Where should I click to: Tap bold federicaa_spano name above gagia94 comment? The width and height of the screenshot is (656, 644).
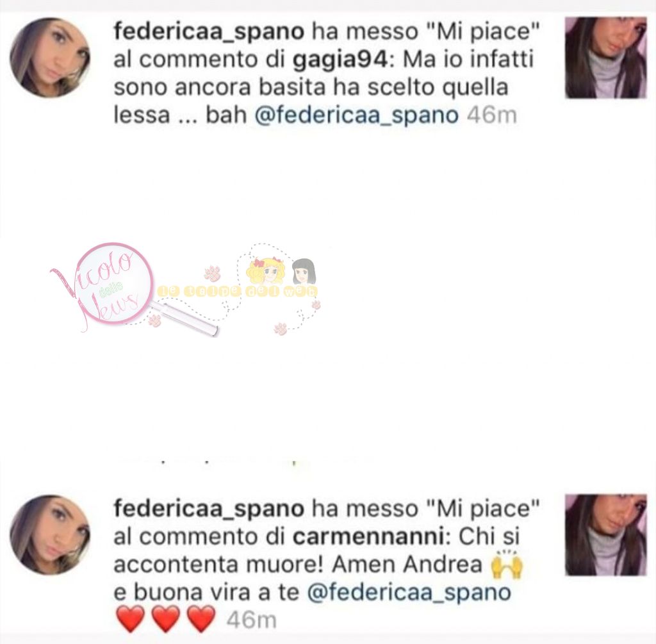click(209, 32)
